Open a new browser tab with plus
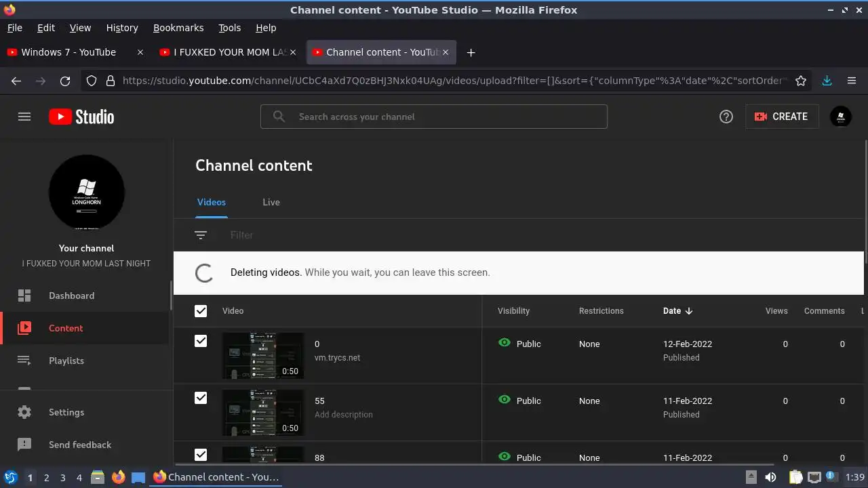 471,52
